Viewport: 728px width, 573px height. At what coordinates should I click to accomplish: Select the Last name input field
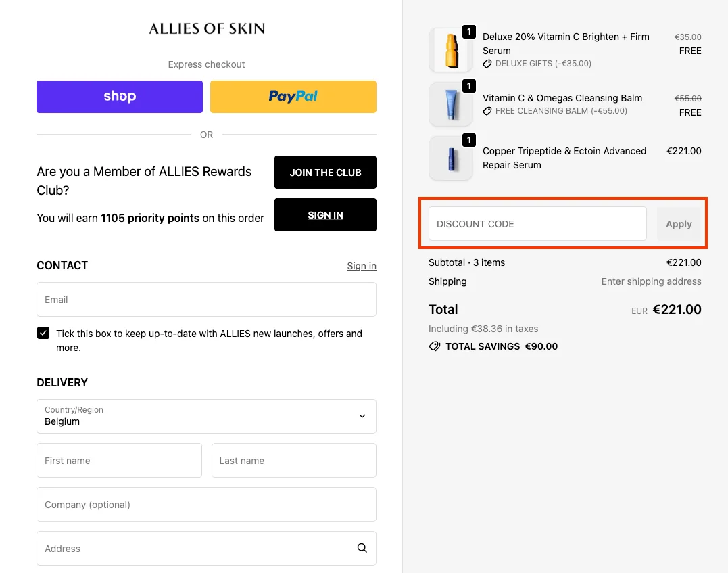point(293,461)
